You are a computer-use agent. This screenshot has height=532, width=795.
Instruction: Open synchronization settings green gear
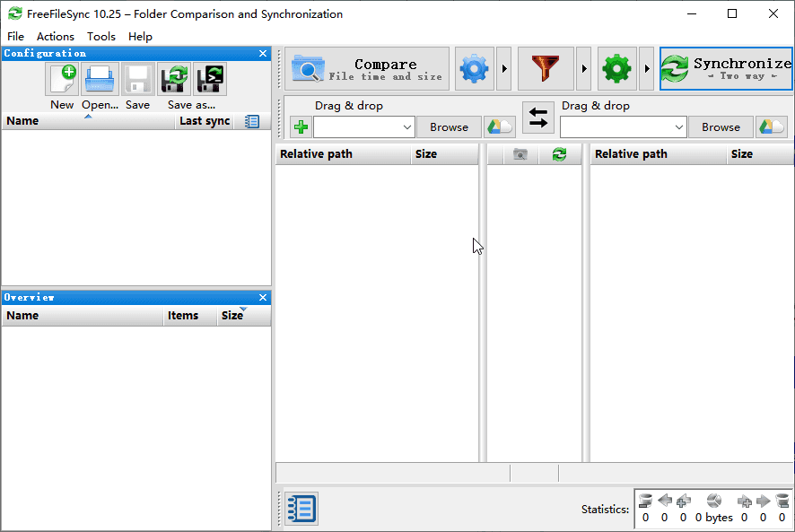[x=617, y=69]
